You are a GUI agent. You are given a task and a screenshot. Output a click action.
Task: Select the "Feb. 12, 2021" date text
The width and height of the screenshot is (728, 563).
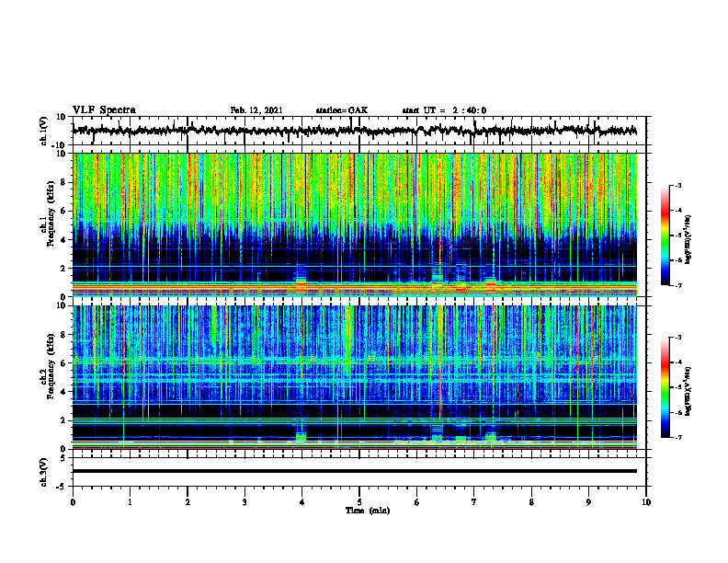point(256,110)
